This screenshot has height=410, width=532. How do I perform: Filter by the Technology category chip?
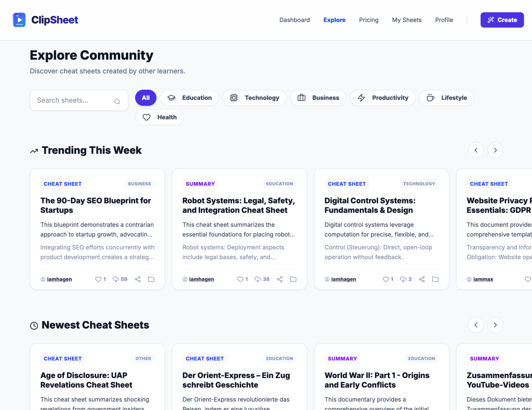[x=254, y=98]
